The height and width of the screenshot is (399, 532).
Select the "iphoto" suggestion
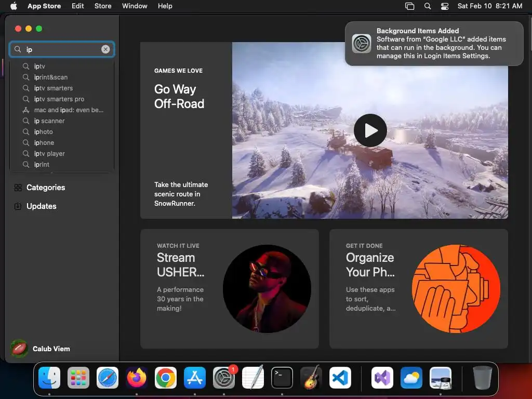62,131
